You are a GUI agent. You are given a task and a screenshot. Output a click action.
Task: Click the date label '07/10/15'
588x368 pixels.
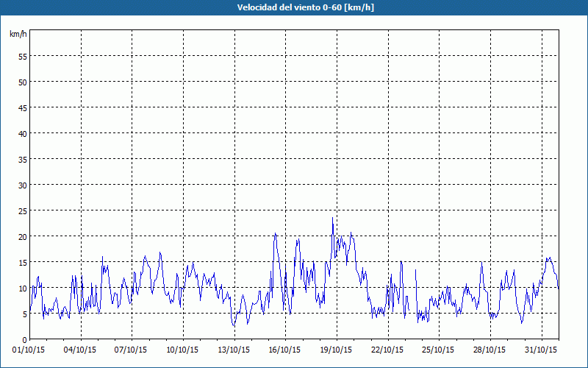[x=131, y=350]
